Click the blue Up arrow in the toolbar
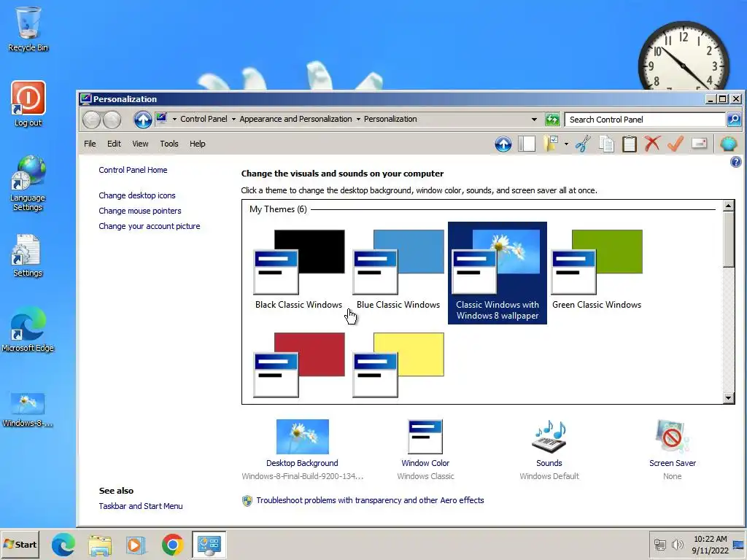The height and width of the screenshot is (560, 747). 503,144
